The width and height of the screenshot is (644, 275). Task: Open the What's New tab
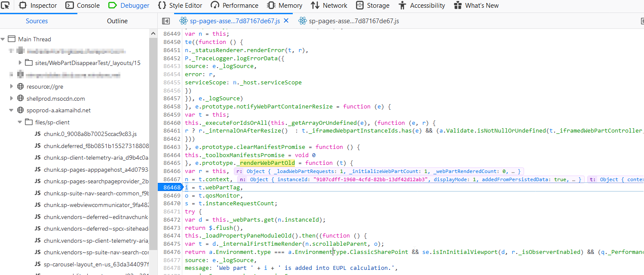476,6
